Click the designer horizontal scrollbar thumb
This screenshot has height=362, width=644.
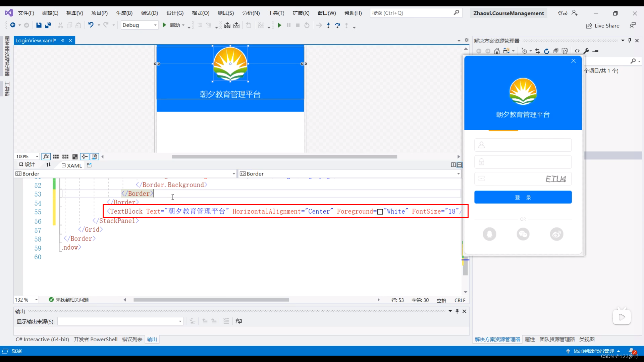tap(284, 157)
